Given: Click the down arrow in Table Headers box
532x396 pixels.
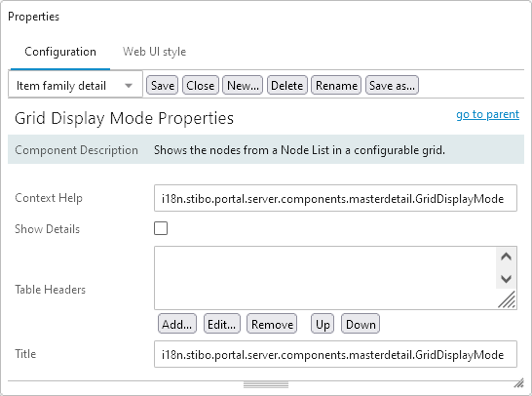Looking at the screenshot, I should [x=506, y=279].
